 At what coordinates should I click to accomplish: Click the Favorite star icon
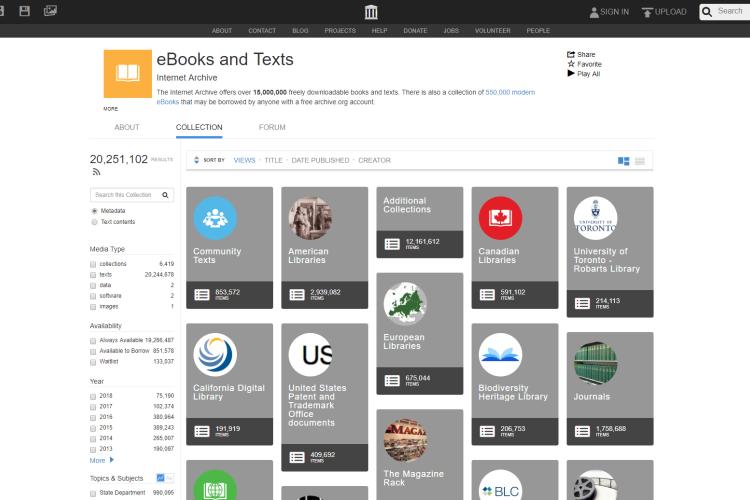click(571, 64)
